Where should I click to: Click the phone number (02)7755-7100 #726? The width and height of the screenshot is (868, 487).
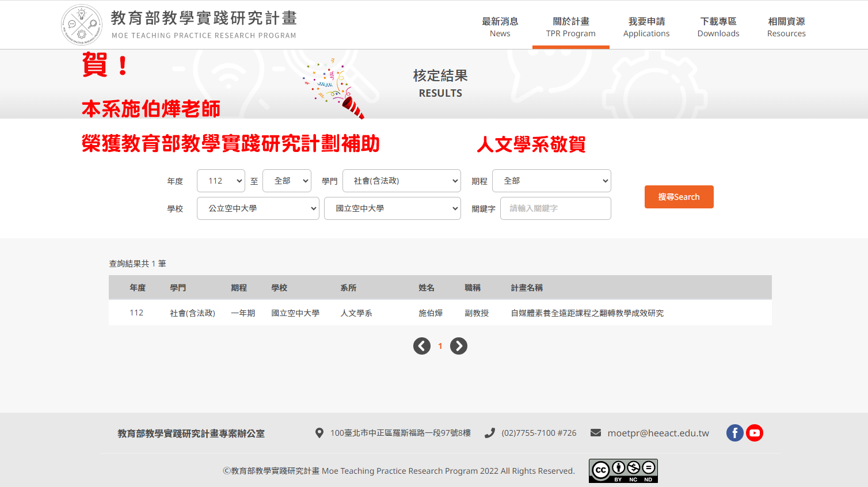(x=539, y=433)
